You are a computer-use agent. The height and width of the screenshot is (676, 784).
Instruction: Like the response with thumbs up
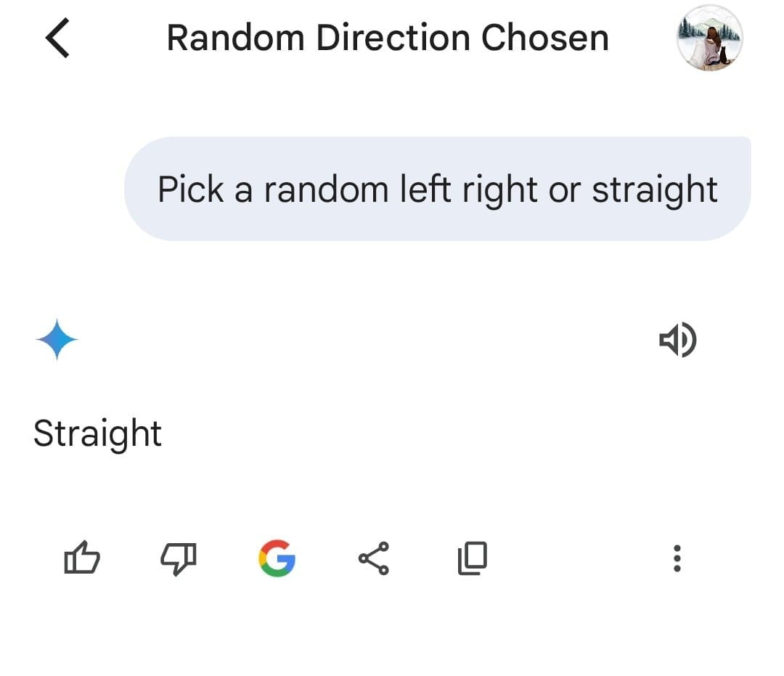tap(82, 558)
